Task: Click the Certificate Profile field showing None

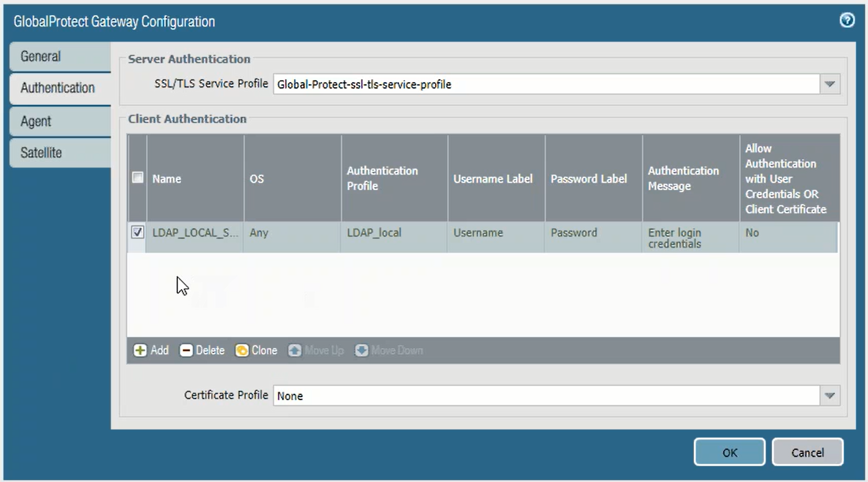Action: click(x=544, y=396)
